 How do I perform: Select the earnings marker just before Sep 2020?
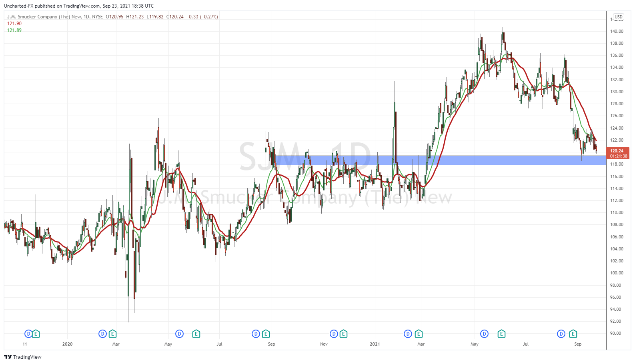pos(266,334)
